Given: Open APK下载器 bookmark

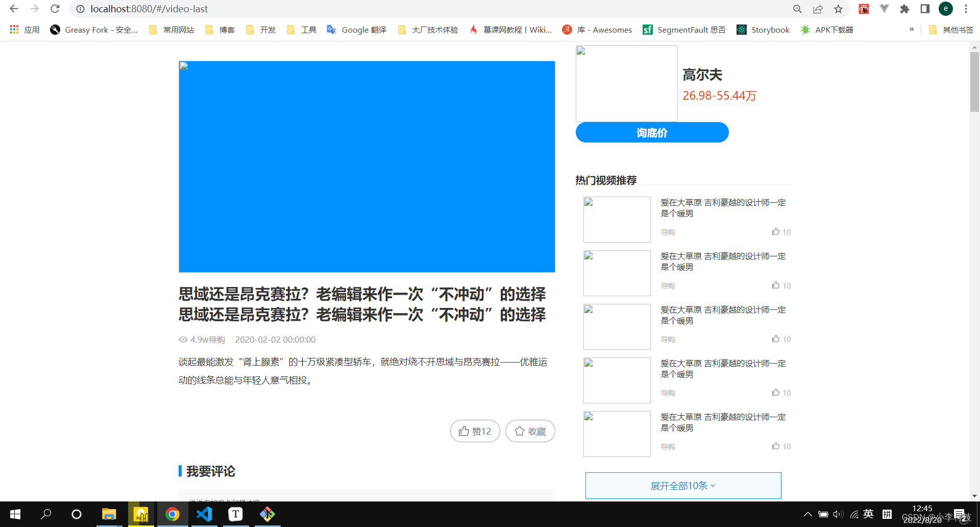Looking at the screenshot, I should [827, 30].
